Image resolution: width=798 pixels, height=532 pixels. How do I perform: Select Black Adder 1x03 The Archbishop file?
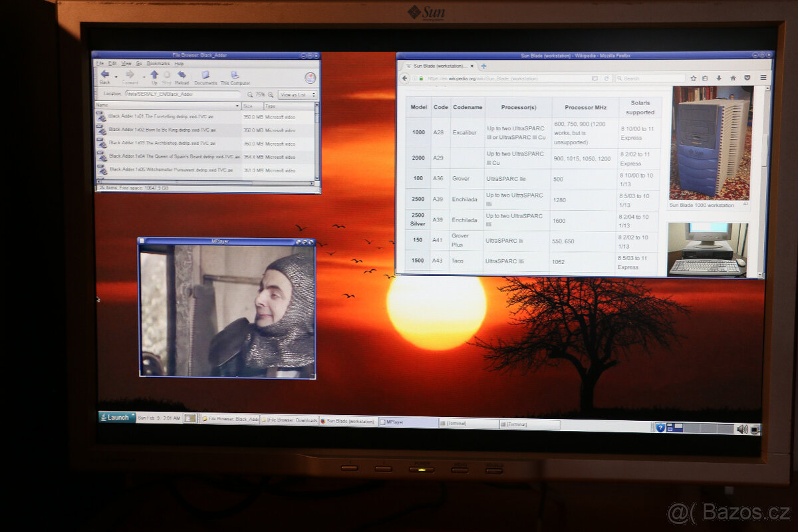click(x=162, y=143)
